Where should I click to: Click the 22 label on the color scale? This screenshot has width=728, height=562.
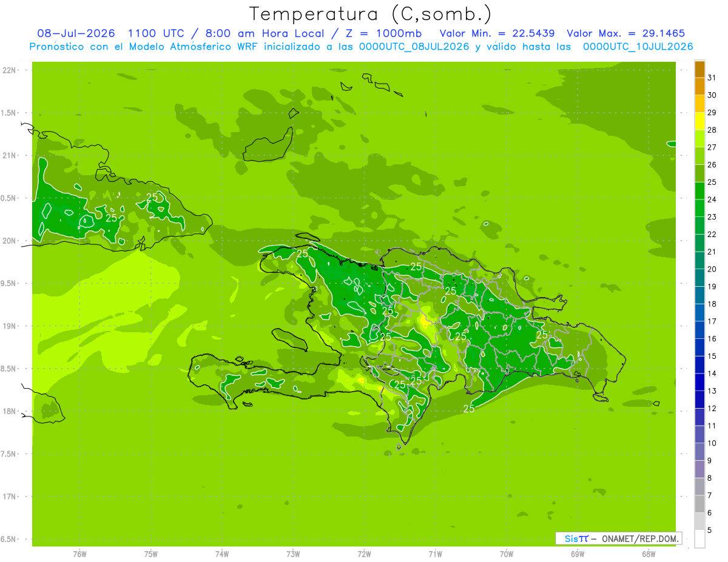(x=712, y=235)
